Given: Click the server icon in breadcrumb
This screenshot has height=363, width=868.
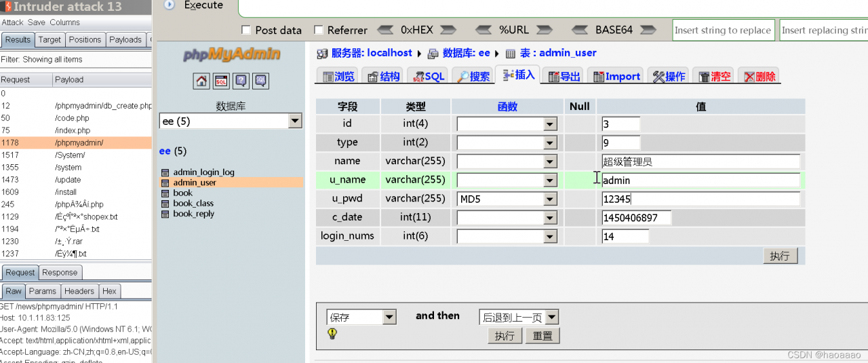Looking at the screenshot, I should click(x=322, y=53).
